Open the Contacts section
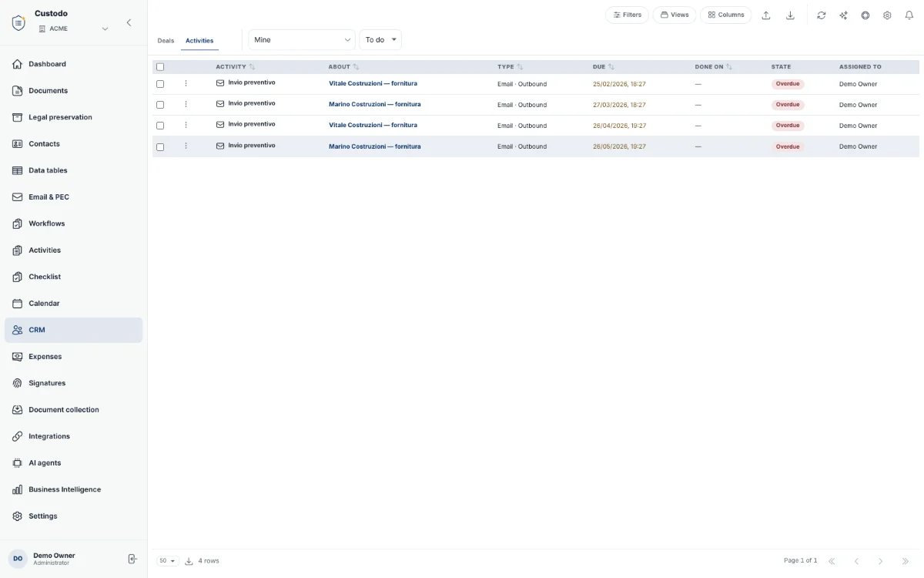This screenshot has width=924, height=578. point(73,144)
